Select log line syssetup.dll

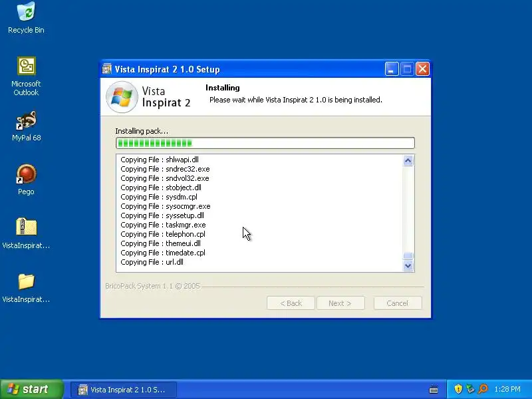pos(162,215)
